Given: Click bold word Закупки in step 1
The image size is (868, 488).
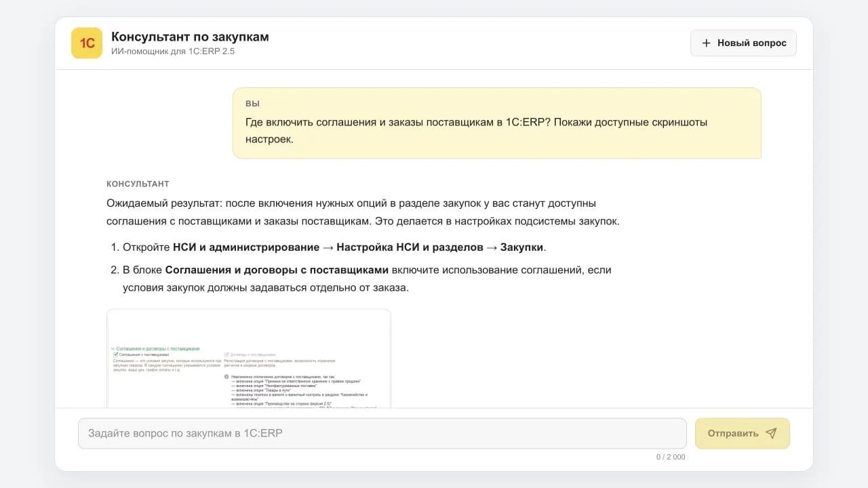Looking at the screenshot, I should coord(521,247).
